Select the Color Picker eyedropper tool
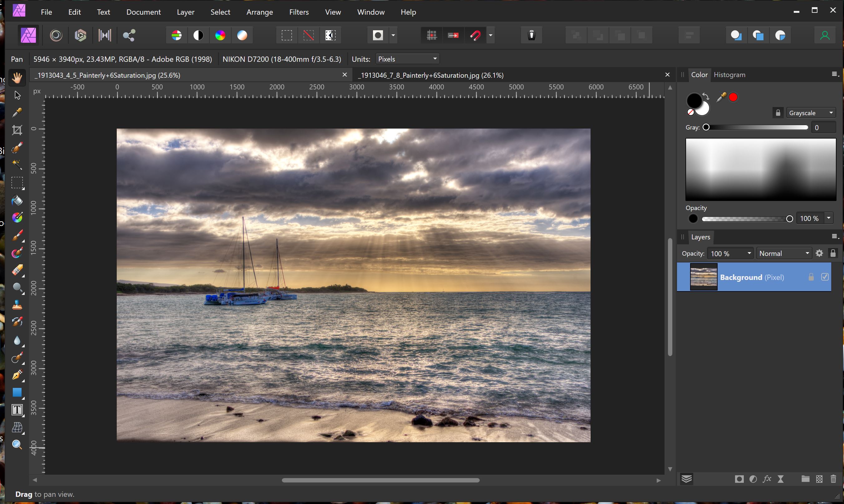The image size is (844, 504). [x=17, y=113]
